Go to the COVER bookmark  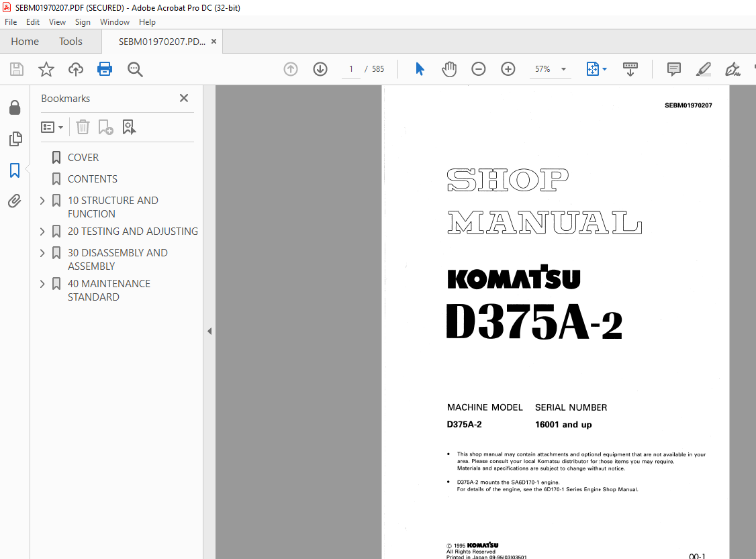(x=83, y=158)
